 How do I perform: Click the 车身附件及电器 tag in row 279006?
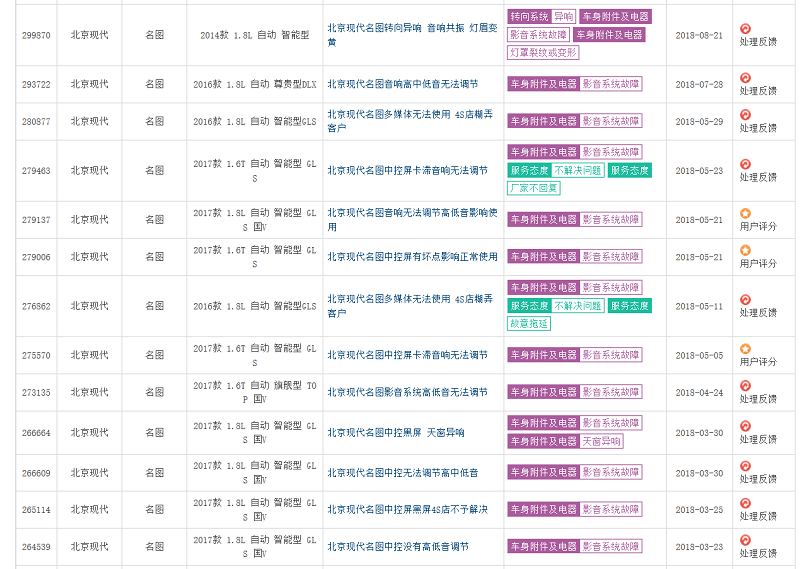point(543,257)
